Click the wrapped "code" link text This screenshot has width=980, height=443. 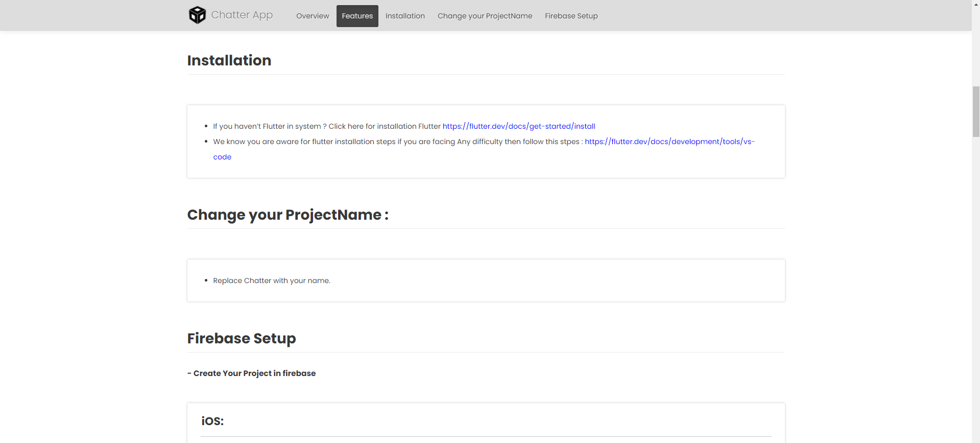pos(222,157)
